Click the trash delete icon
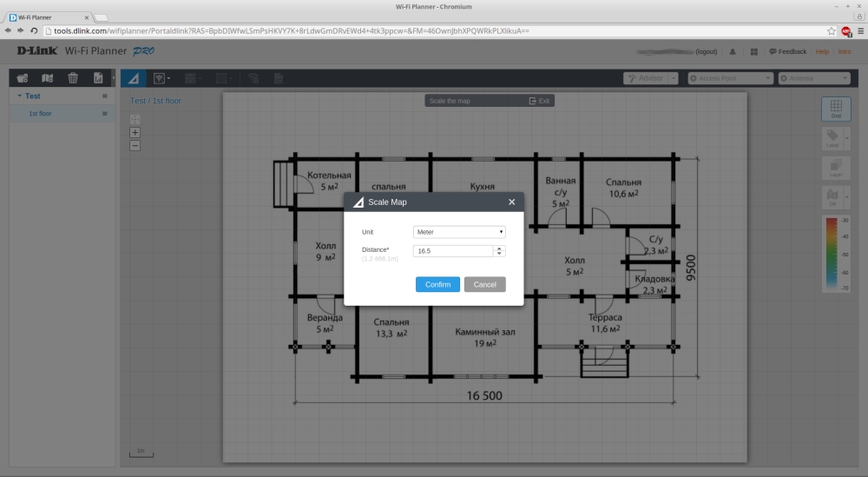 (x=73, y=78)
